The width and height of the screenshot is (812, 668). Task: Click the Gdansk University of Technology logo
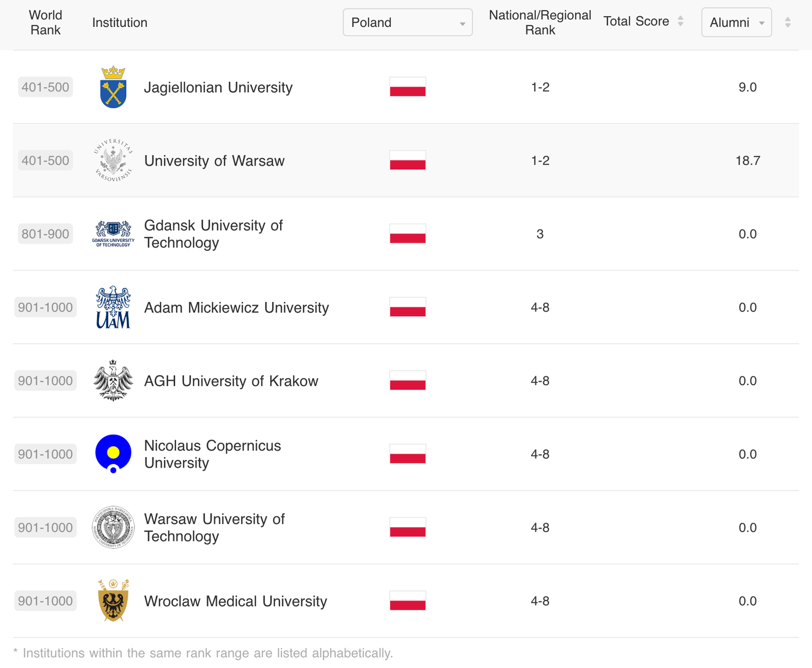pos(113,234)
